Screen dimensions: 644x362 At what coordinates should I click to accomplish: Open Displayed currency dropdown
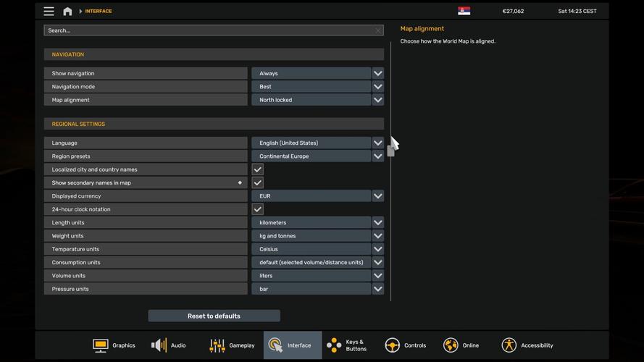(x=377, y=196)
